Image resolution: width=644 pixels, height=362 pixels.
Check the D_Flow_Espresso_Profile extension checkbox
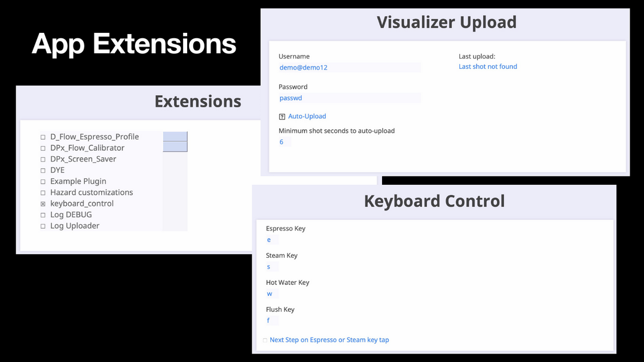click(42, 137)
